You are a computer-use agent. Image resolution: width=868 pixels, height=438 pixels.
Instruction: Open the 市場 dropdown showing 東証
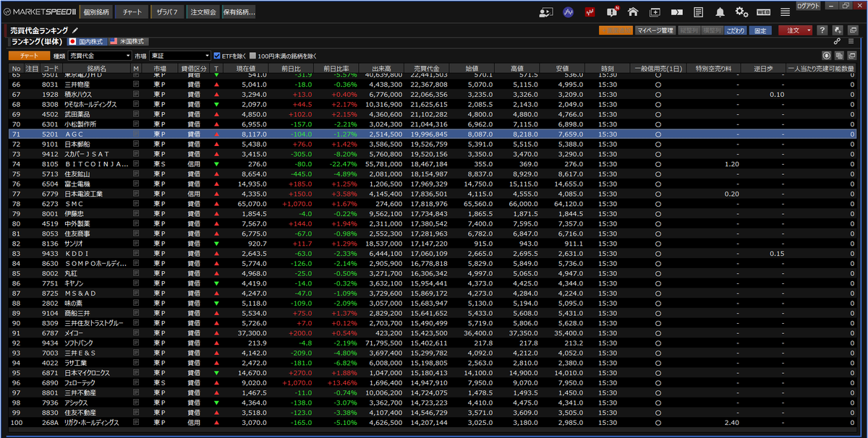tap(179, 56)
